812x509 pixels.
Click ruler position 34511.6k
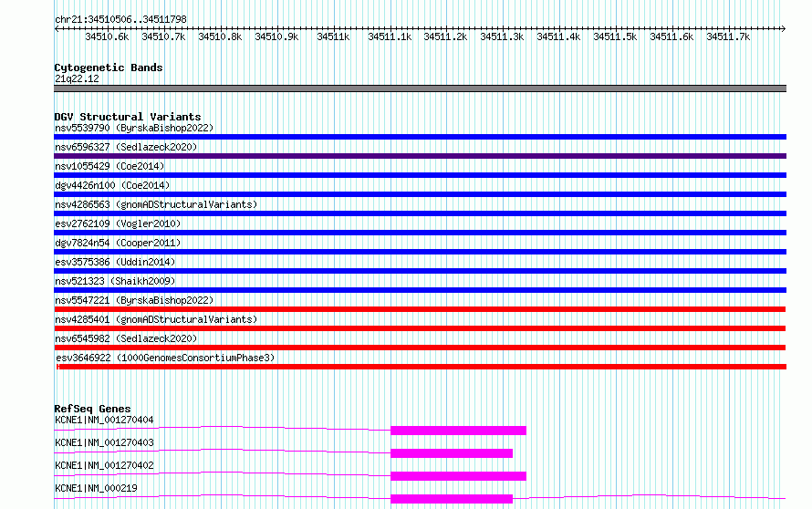pos(671,36)
